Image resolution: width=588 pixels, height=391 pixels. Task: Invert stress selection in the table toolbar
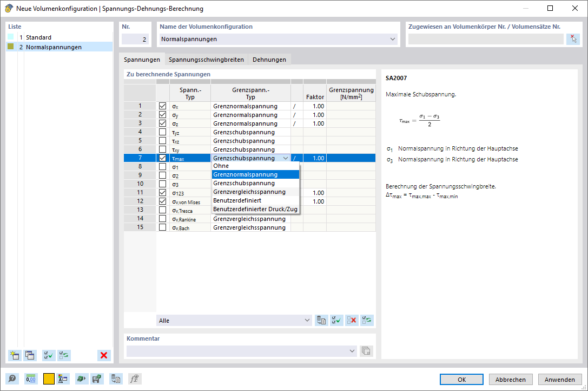tap(367, 321)
